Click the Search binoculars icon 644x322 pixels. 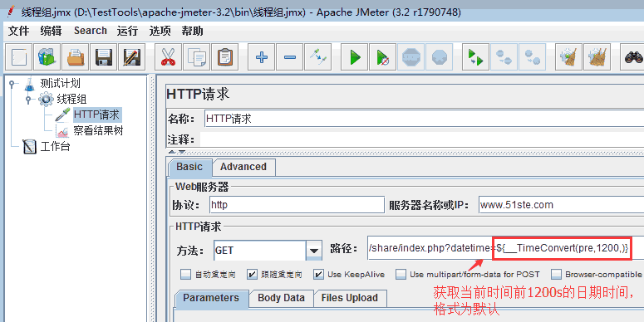tap(633, 57)
